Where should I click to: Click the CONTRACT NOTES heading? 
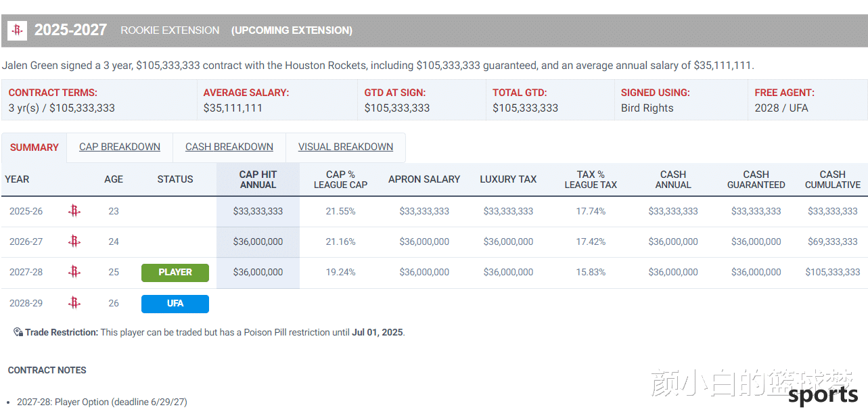pos(47,370)
